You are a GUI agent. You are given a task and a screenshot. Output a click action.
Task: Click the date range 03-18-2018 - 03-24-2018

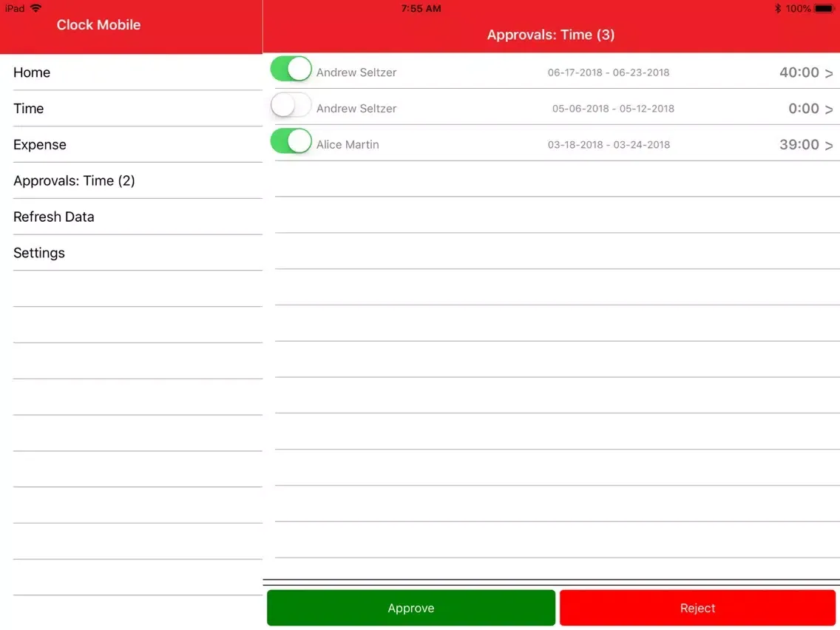point(609,145)
